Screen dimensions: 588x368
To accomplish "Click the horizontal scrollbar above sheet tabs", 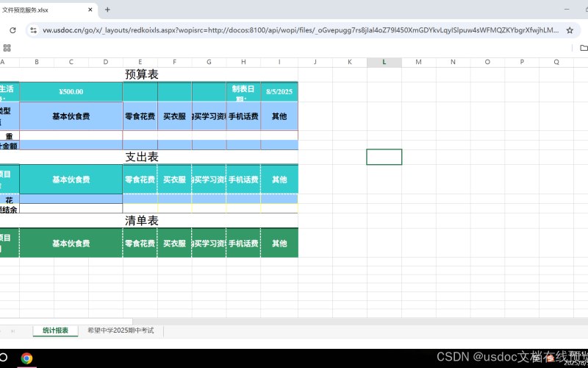I will coord(66,322).
